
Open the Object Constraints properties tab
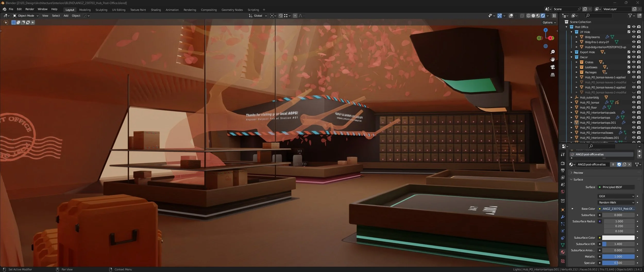point(563,238)
